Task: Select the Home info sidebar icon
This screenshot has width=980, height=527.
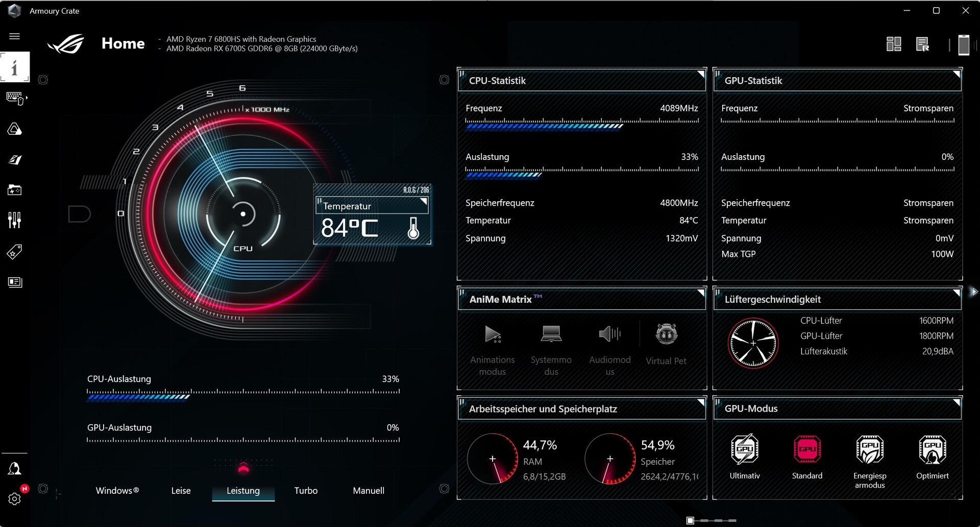Action: (14, 67)
